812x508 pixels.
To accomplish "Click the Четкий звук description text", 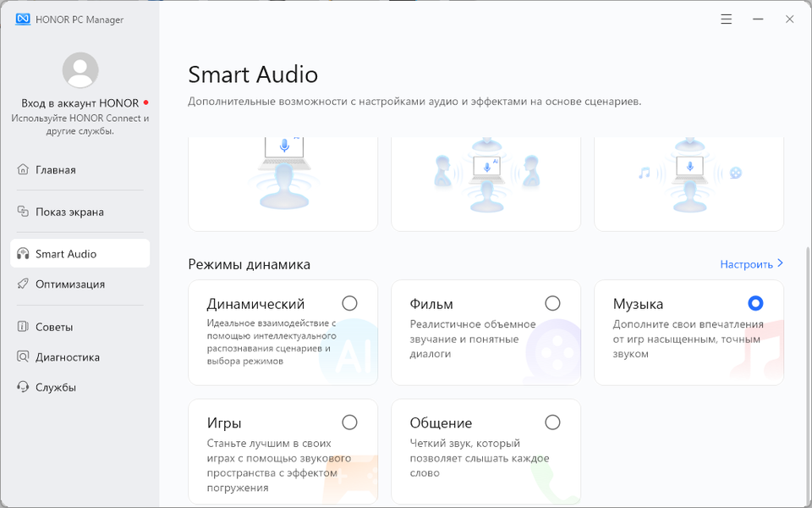I will 480,458.
